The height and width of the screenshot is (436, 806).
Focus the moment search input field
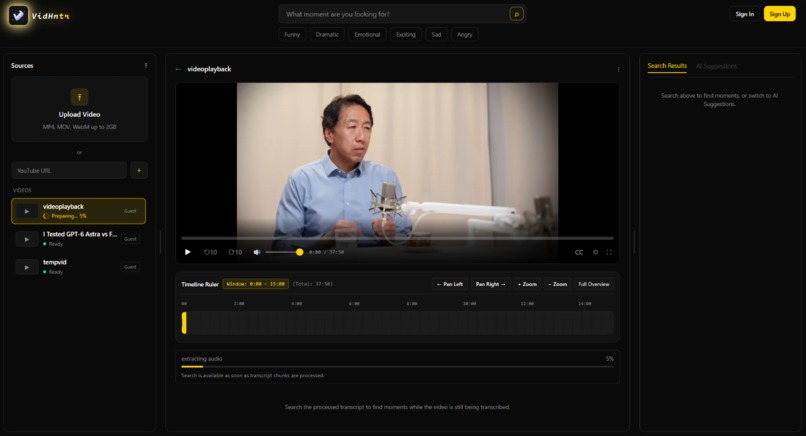[396, 14]
